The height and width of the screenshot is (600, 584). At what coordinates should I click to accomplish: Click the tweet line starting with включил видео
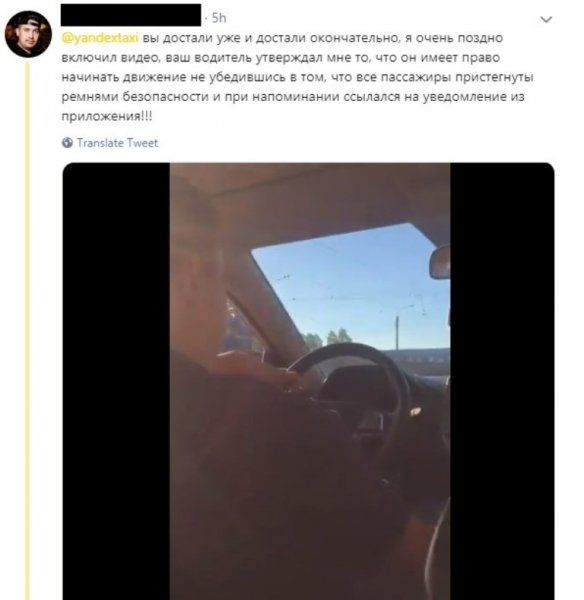pyautogui.click(x=281, y=57)
